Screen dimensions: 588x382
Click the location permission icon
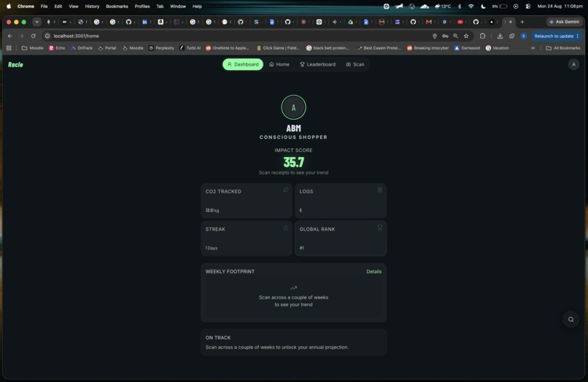pos(435,36)
